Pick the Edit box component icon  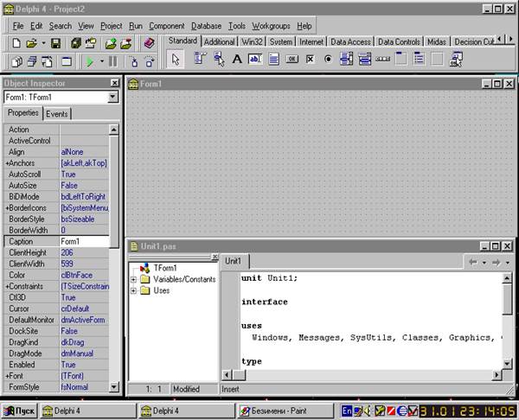click(255, 59)
